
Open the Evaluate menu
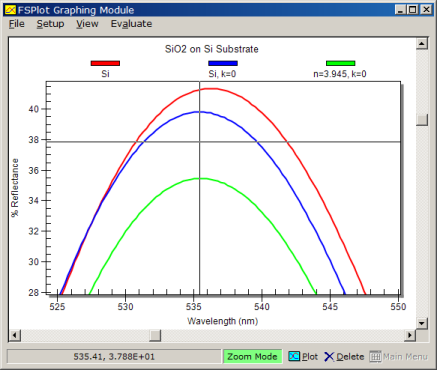[x=131, y=24]
